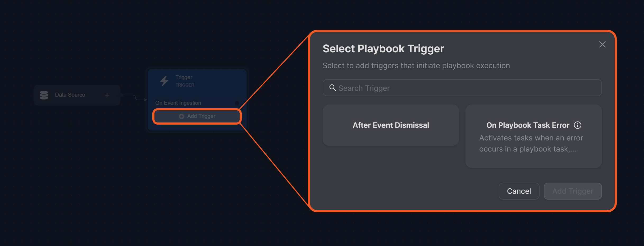644x246 pixels.
Task: Focus the Search Trigger input field
Action: 465,88
